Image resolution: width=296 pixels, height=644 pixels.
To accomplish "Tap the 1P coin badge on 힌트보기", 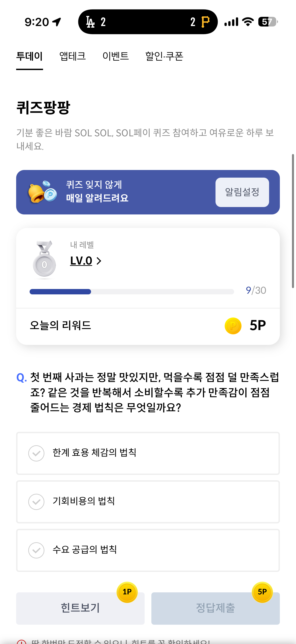I will [127, 591].
